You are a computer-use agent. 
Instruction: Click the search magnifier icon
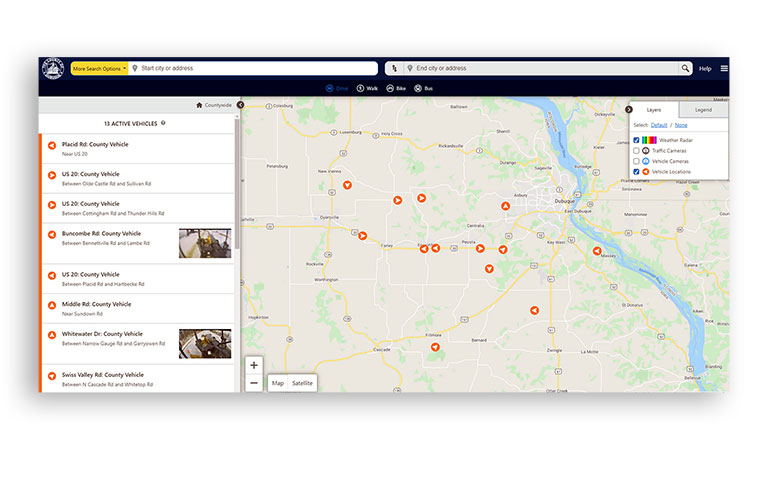point(685,68)
